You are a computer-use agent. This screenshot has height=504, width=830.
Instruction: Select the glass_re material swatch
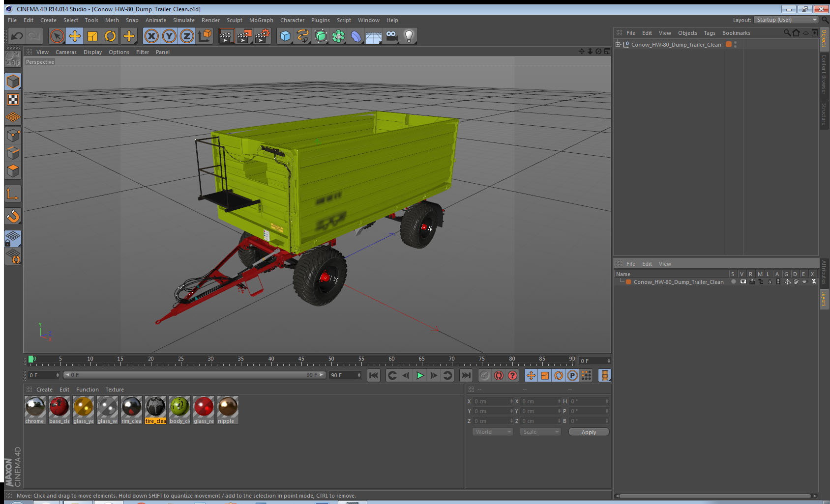coord(204,410)
